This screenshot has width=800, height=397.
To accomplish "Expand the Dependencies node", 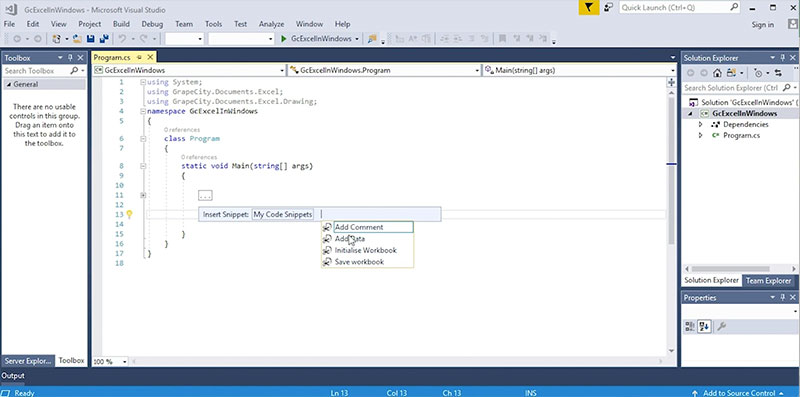I will coord(701,125).
